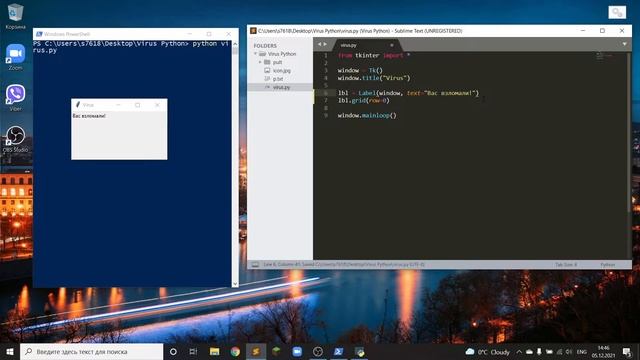640x360 pixels.
Task: Open the Tab Size selector in status bar
Action: coord(566,265)
